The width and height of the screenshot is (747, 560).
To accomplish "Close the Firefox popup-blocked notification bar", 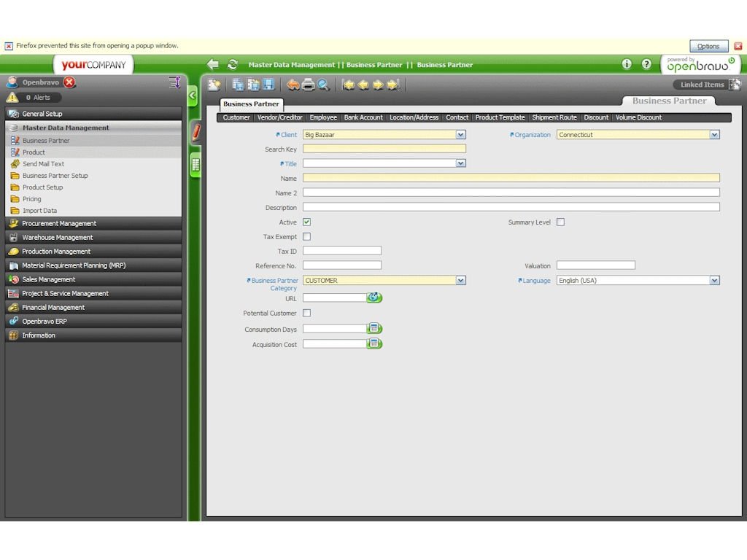I will (x=738, y=46).
